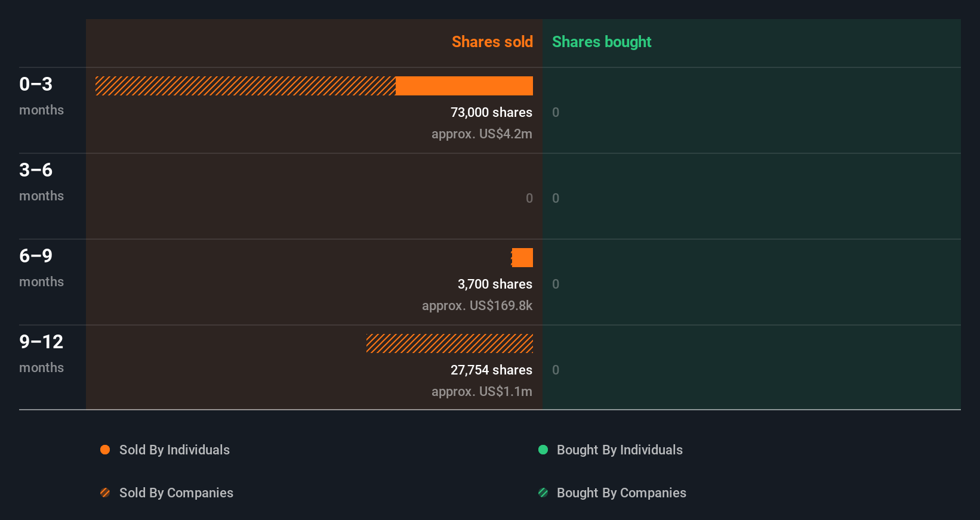Click the green Bought By Individuals legend dot
The width and height of the screenshot is (980, 520).
coord(543,450)
